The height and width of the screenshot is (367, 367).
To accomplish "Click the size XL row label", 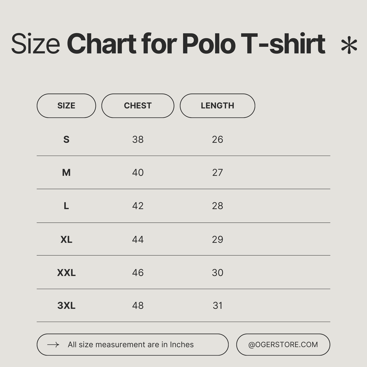I will click(66, 239).
